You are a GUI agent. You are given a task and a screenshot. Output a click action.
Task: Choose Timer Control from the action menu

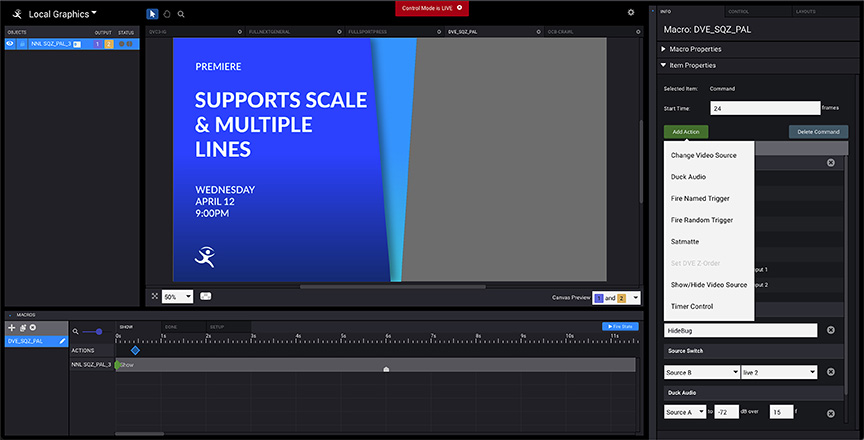point(692,306)
